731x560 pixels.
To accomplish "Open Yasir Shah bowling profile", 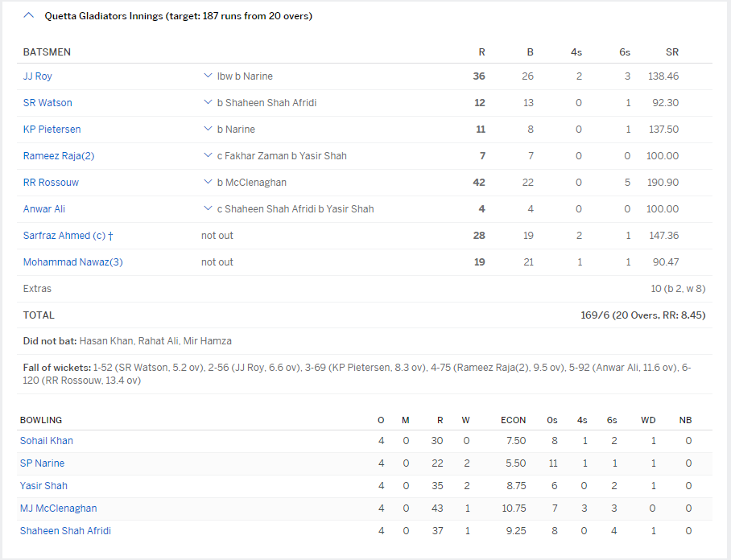I will [43, 486].
